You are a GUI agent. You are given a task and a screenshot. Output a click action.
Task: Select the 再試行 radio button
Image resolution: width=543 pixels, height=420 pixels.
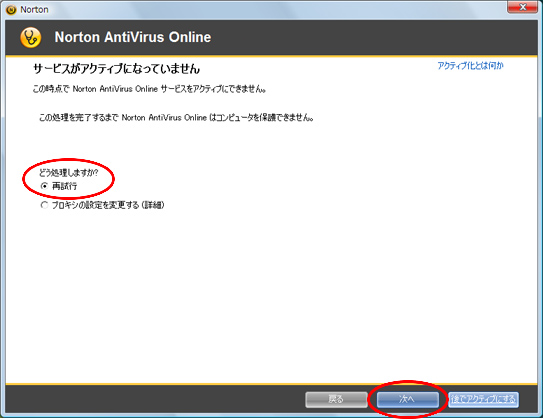(44, 186)
